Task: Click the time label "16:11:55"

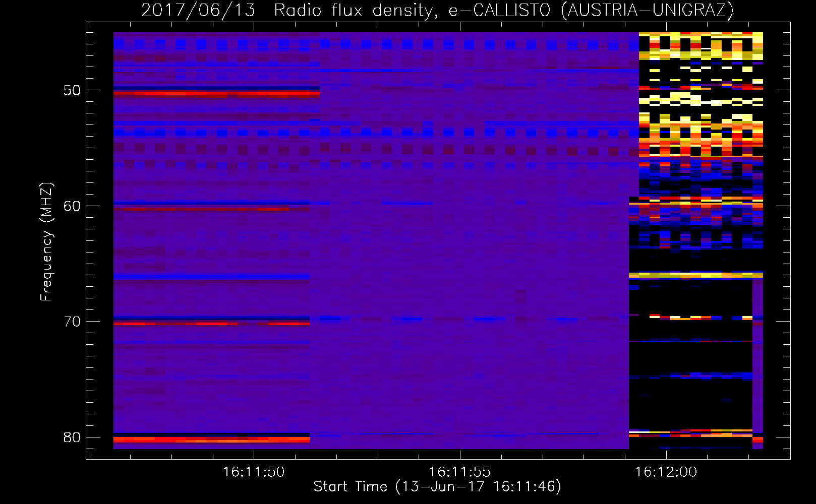Action: pyautogui.click(x=460, y=472)
